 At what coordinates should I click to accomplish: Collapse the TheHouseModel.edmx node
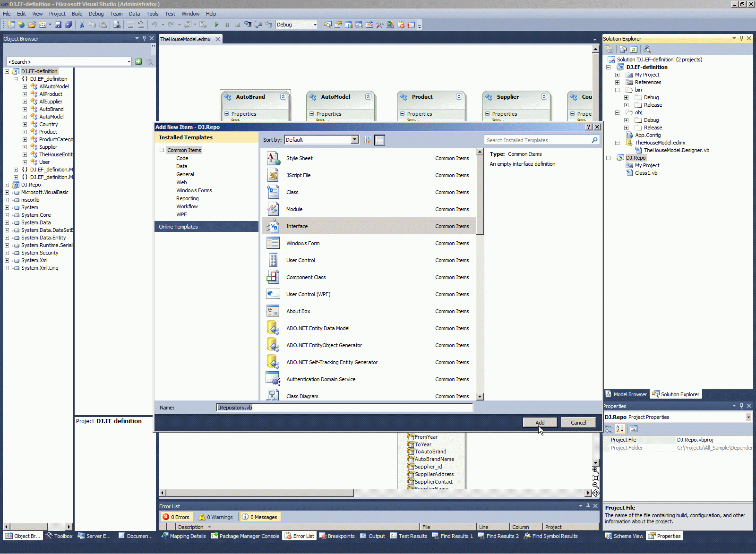[x=617, y=143]
